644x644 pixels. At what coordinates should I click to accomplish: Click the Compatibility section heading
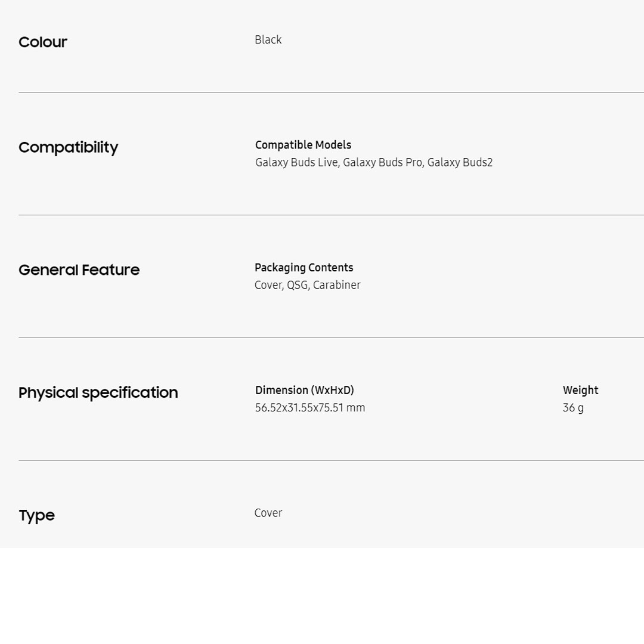[69, 147]
